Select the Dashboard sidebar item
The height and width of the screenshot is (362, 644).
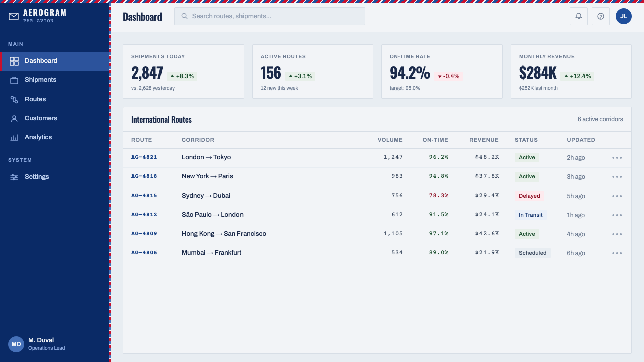coord(55,61)
